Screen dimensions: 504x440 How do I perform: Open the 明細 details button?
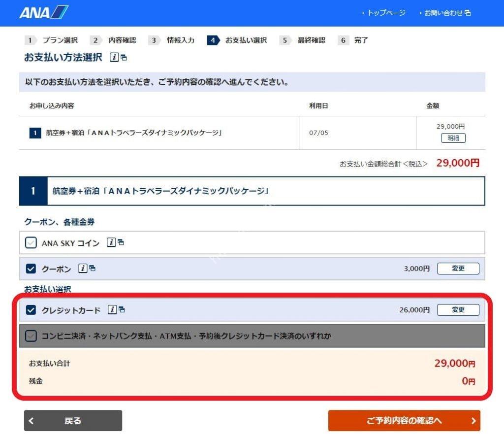453,138
